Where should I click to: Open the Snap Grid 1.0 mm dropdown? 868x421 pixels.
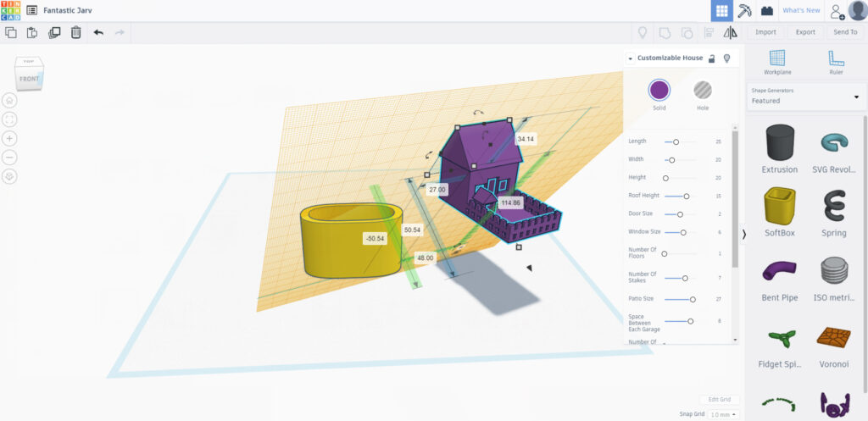[724, 414]
